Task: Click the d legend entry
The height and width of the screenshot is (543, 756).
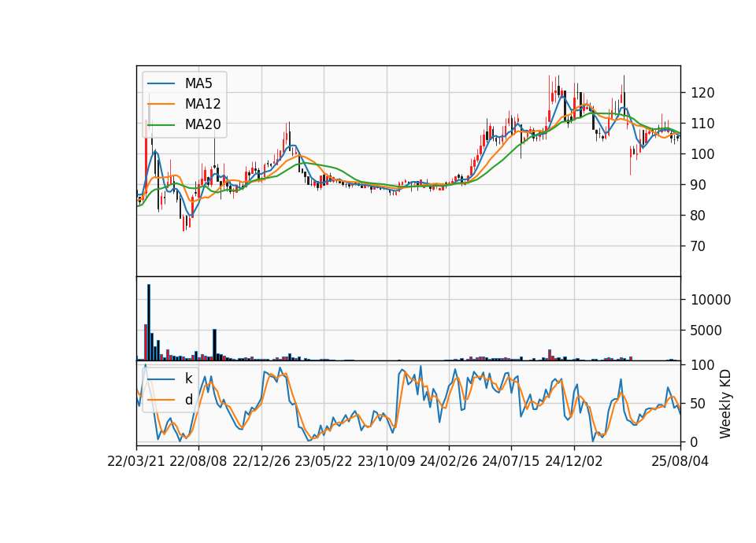Action: pos(188,400)
